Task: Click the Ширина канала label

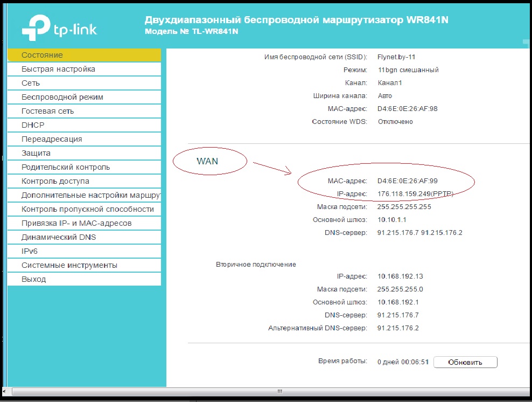Action: pyautogui.click(x=340, y=96)
